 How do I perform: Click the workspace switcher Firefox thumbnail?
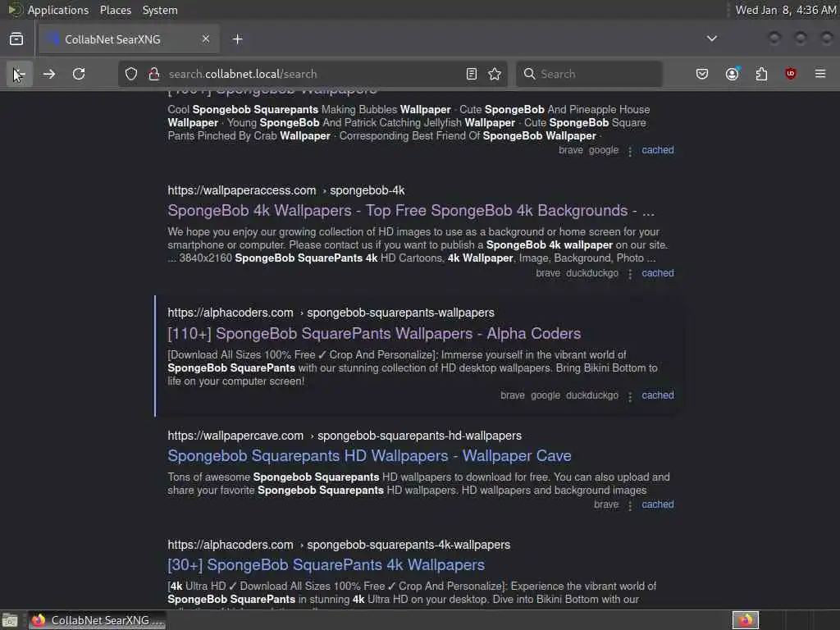(745, 620)
